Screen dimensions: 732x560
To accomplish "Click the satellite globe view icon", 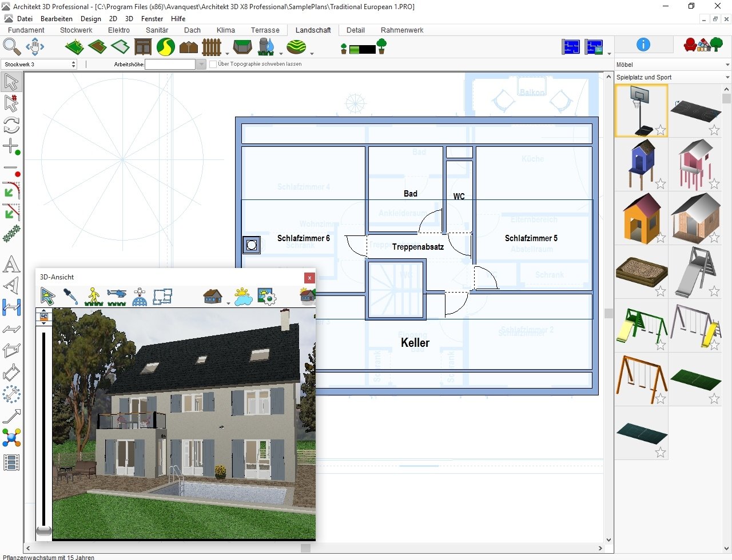I will (140, 296).
